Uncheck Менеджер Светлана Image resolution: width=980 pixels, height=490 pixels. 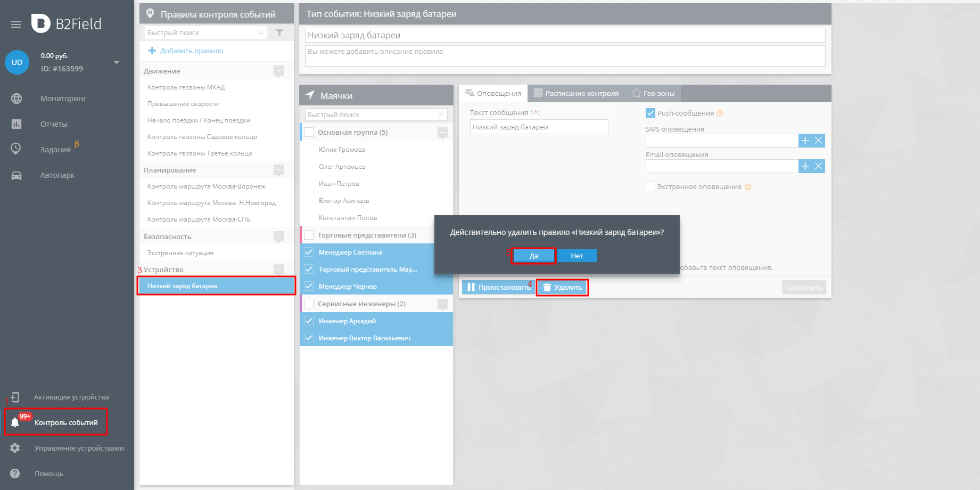coord(309,252)
